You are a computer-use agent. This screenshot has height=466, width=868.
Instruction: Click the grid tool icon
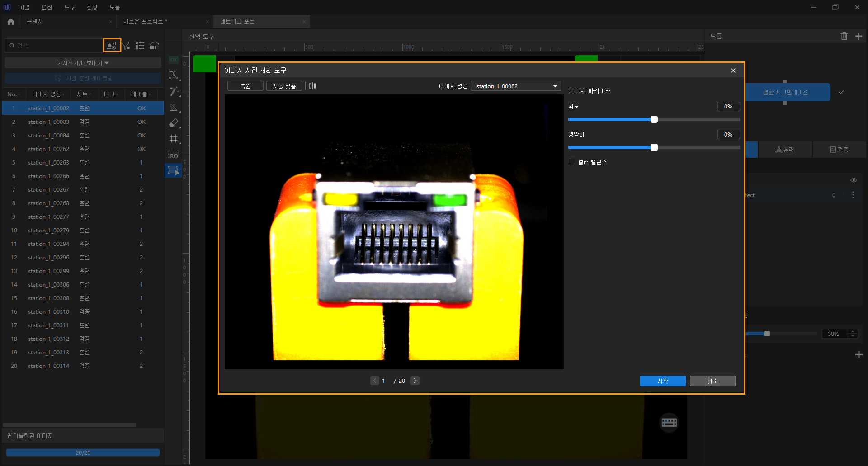tap(174, 139)
